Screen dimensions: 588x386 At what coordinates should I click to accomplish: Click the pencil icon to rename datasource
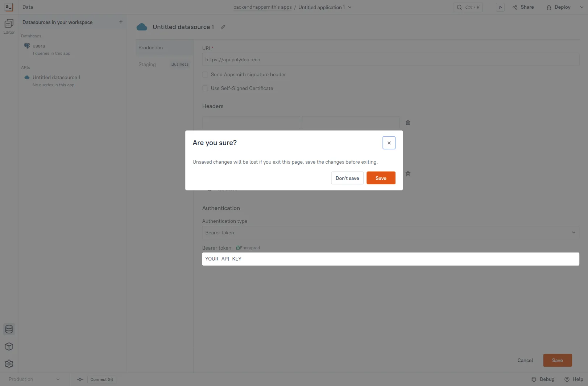(223, 27)
